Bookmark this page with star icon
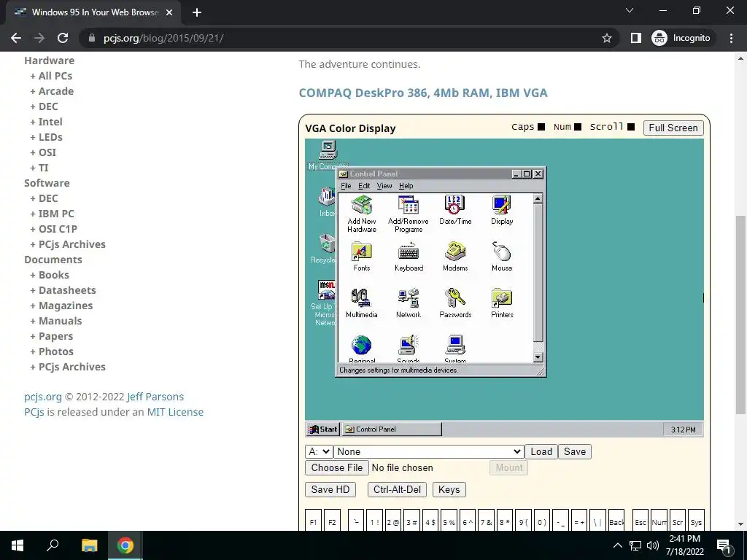 point(606,38)
